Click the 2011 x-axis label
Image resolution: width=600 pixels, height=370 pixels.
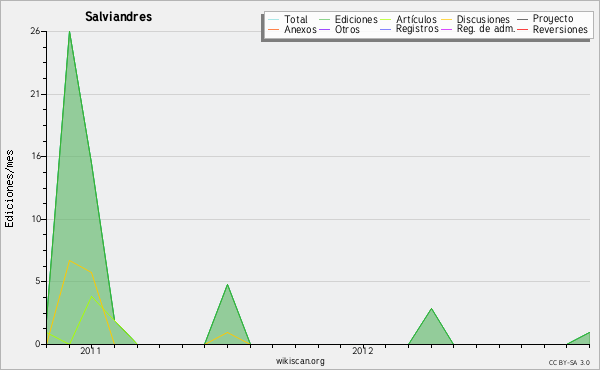point(91,351)
